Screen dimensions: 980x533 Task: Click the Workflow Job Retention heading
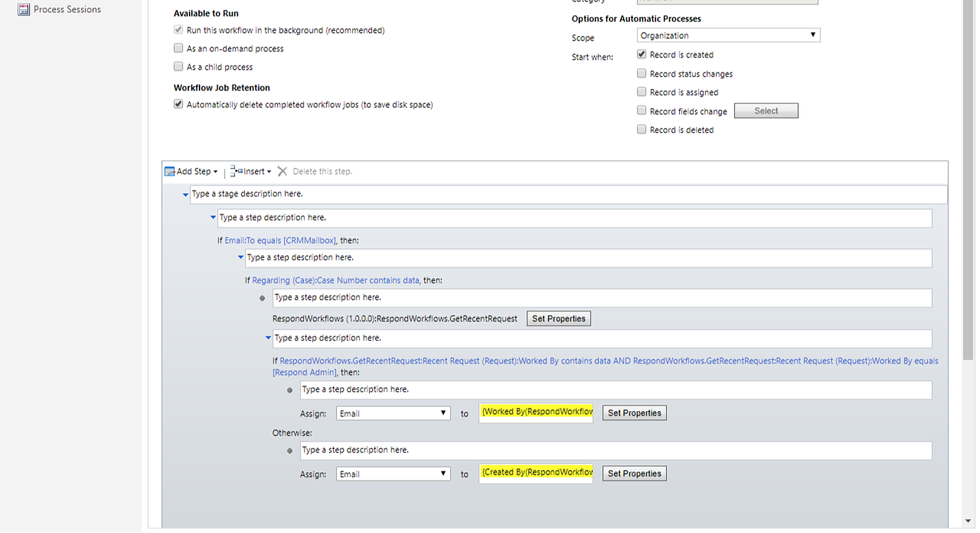click(x=222, y=88)
